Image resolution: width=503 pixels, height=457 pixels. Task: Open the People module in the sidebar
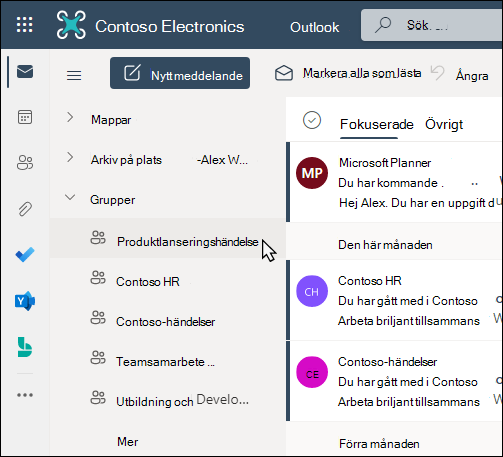pos(25,163)
